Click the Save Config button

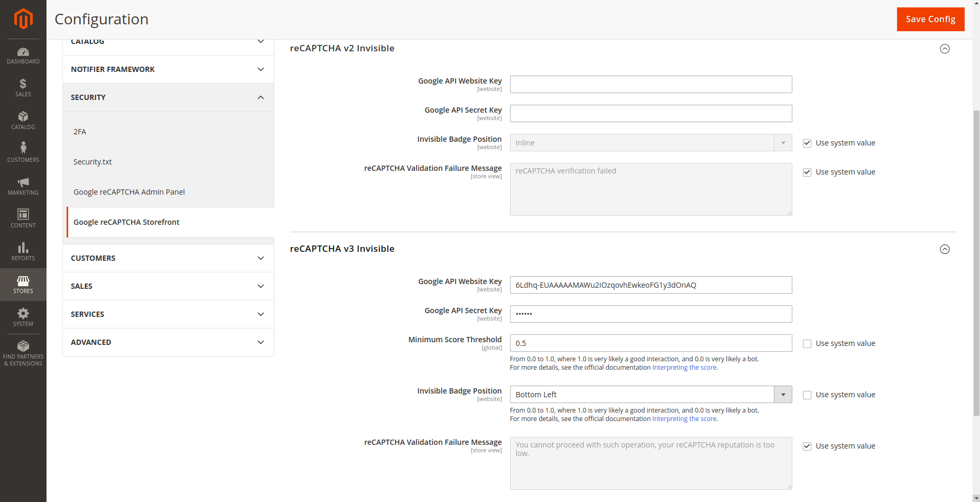[x=930, y=19]
